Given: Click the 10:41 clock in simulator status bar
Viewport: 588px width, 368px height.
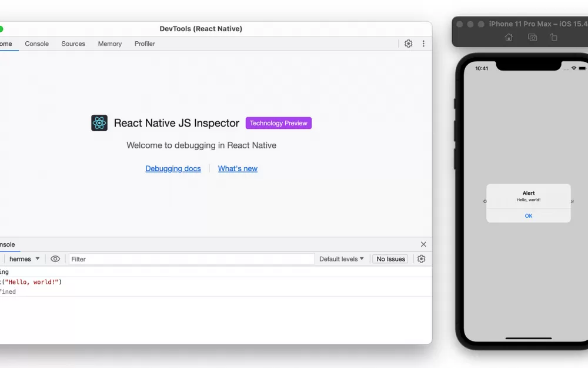Looking at the screenshot, I should (x=482, y=68).
